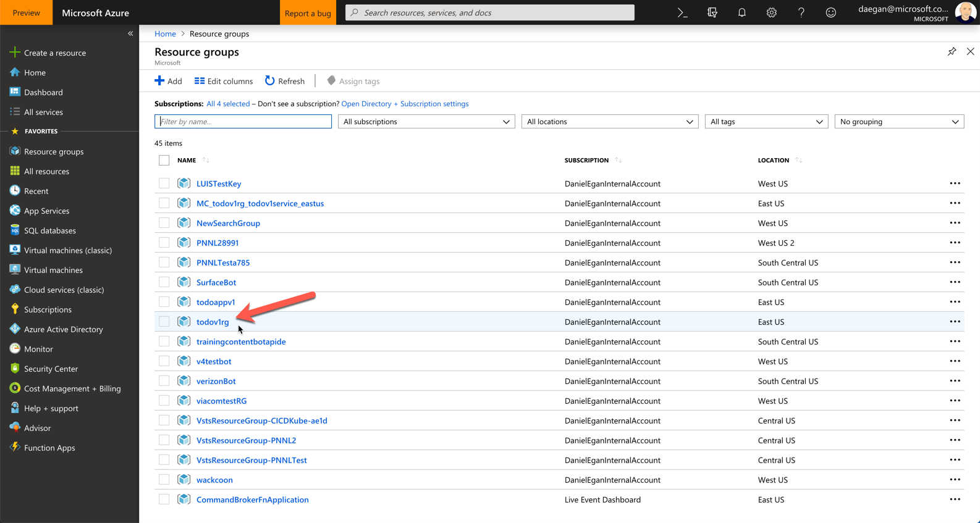This screenshot has height=523, width=980.
Task: Check the todov1rg row checkbox
Action: coord(164,322)
